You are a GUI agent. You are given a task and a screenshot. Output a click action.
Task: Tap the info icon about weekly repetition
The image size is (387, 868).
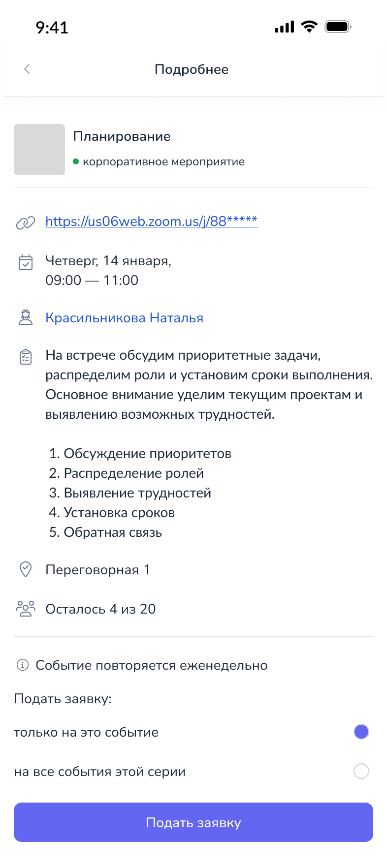point(22,665)
